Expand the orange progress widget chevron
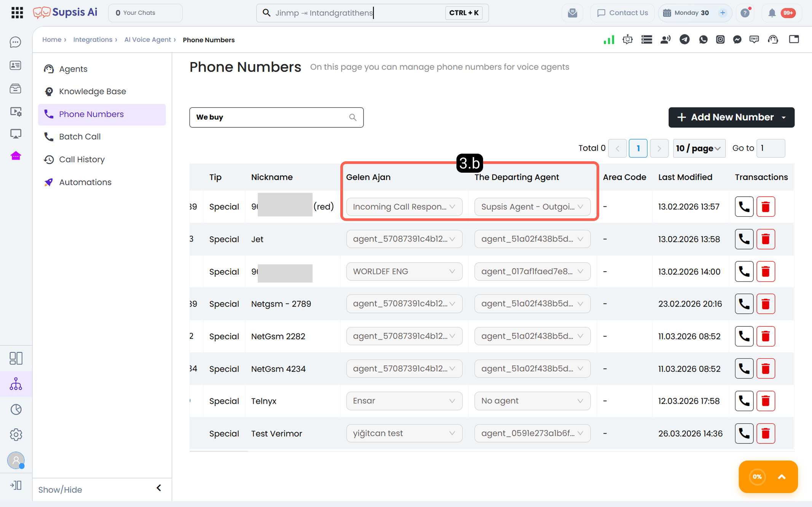 coord(782,477)
